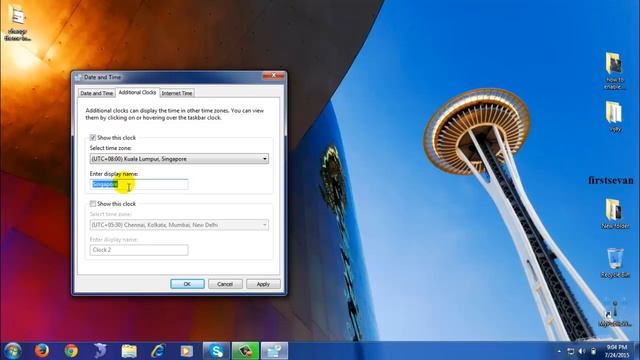Select the 'how to enable' desktop folder
Screen dimensions: 640x360
tap(614, 71)
